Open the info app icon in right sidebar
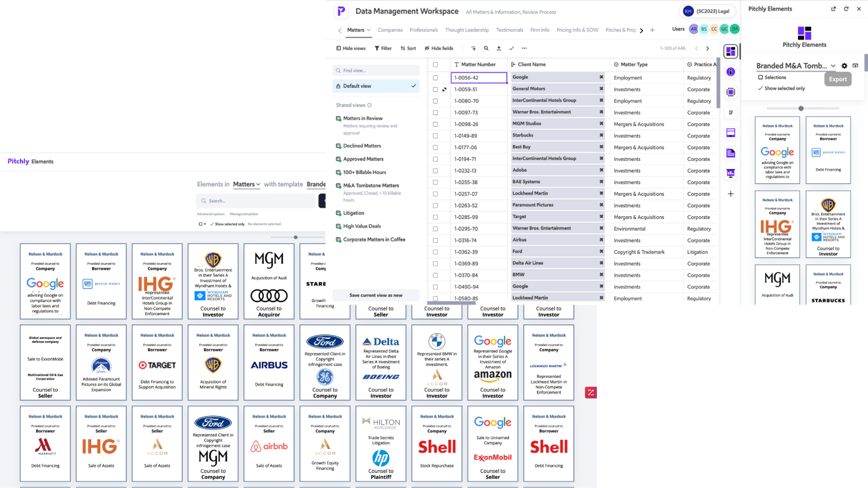868x488 pixels. [730, 72]
